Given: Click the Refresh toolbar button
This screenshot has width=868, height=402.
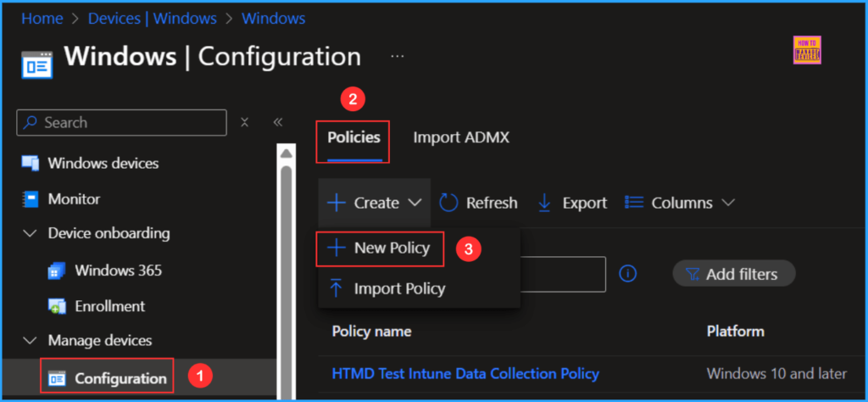Looking at the screenshot, I should coord(478,203).
